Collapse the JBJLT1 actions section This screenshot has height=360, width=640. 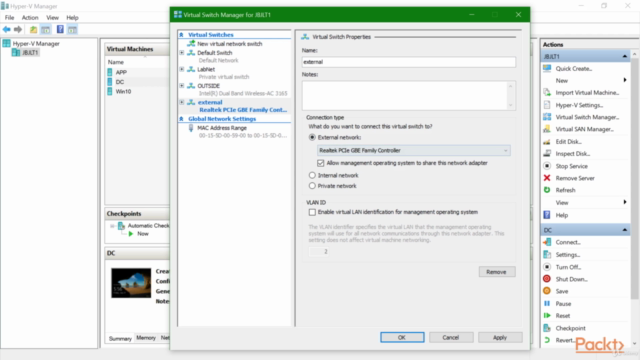pos(624,56)
